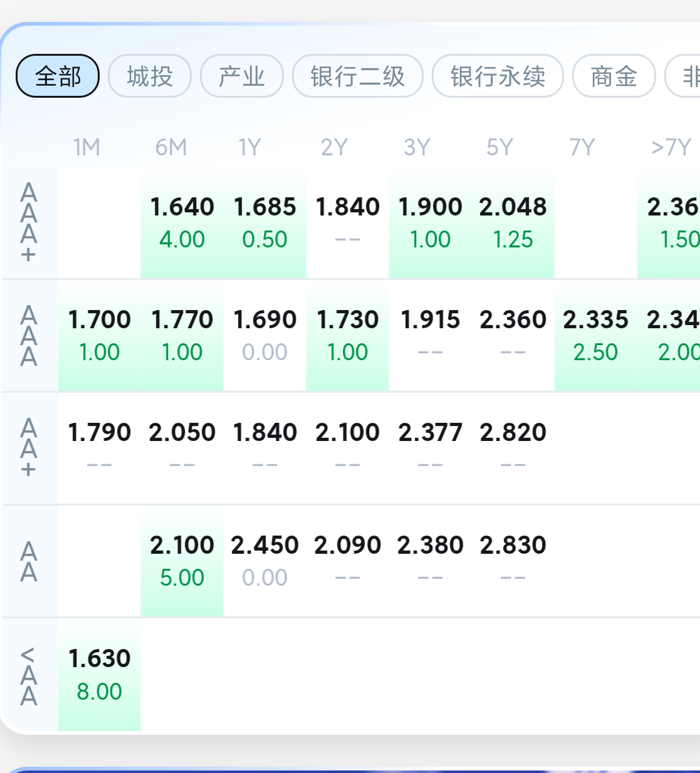Click the 1.770 yield cell
This screenshot has height=773, width=700.
(x=182, y=336)
